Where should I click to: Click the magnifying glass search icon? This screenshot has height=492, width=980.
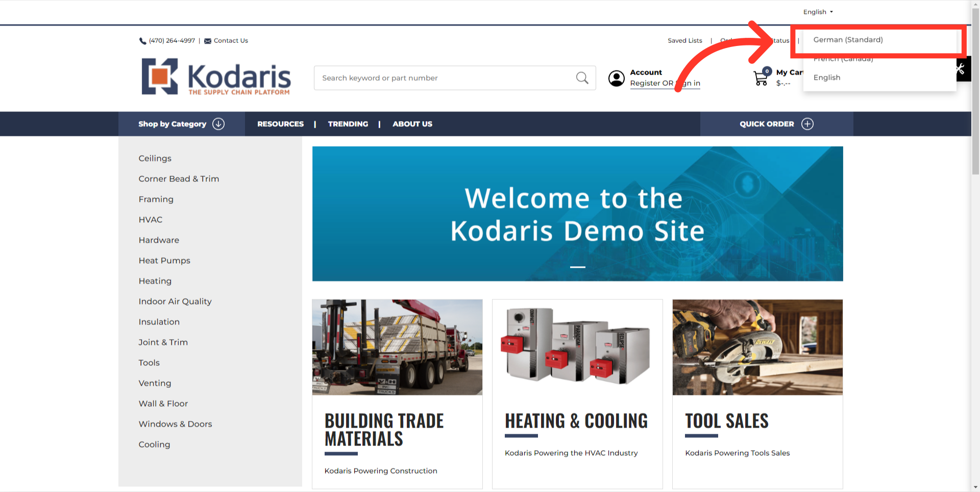[582, 78]
